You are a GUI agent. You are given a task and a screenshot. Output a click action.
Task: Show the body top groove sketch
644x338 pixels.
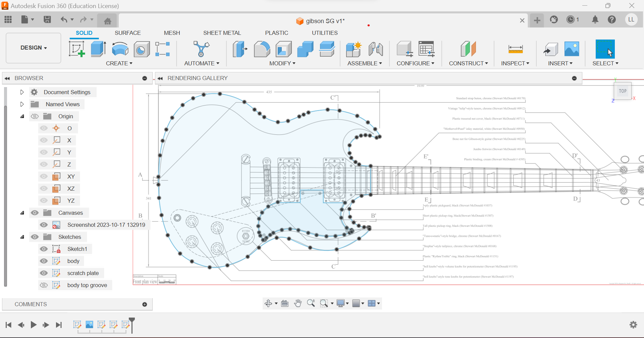44,285
